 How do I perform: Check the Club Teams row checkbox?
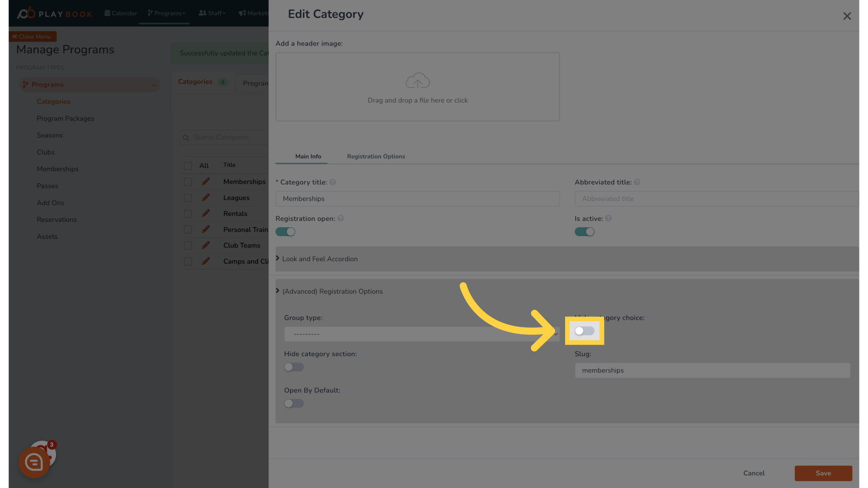188,245
